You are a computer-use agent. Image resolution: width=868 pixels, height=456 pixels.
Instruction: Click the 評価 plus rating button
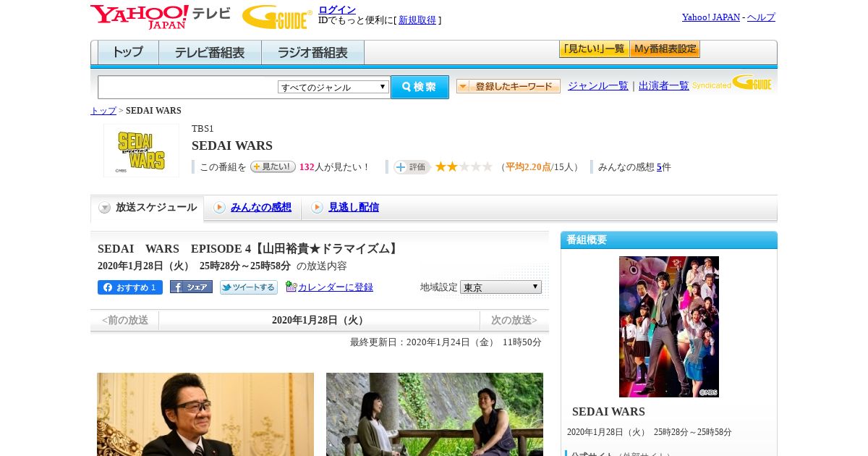click(x=412, y=167)
